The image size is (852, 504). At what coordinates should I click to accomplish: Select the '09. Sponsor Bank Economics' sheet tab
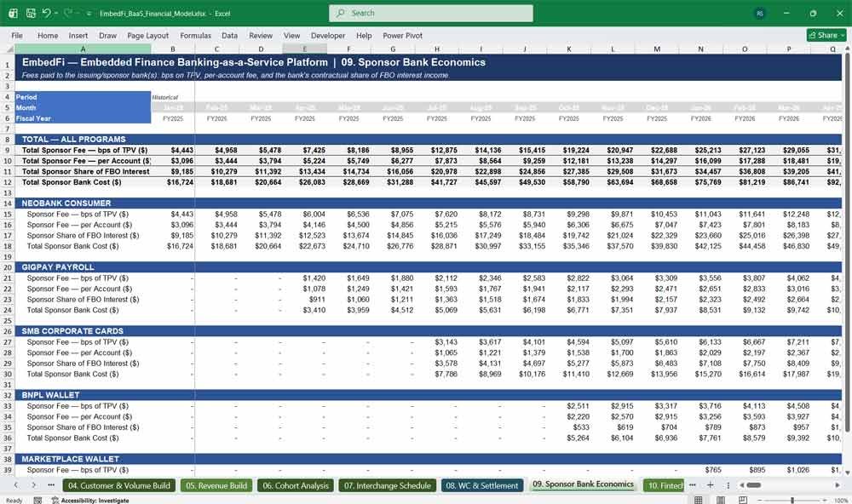click(x=583, y=484)
